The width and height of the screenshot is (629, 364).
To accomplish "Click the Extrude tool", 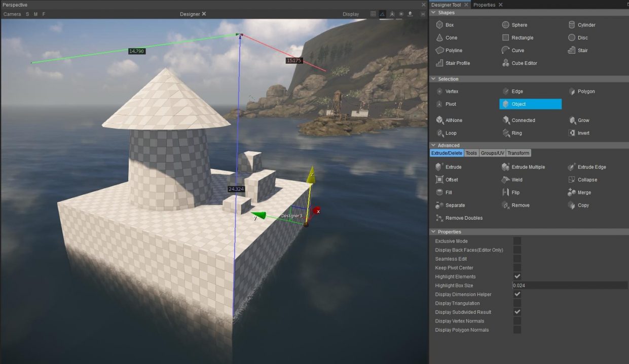I will pos(449,167).
